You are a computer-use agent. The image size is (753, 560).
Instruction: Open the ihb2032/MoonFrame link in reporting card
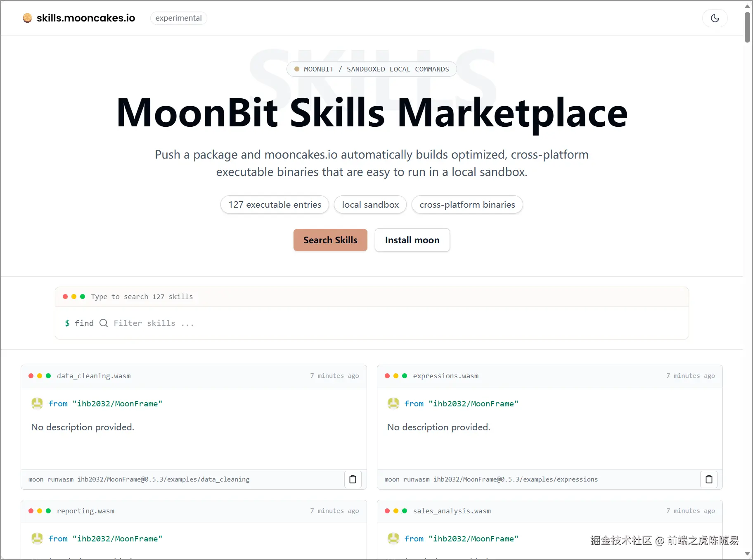click(x=117, y=539)
